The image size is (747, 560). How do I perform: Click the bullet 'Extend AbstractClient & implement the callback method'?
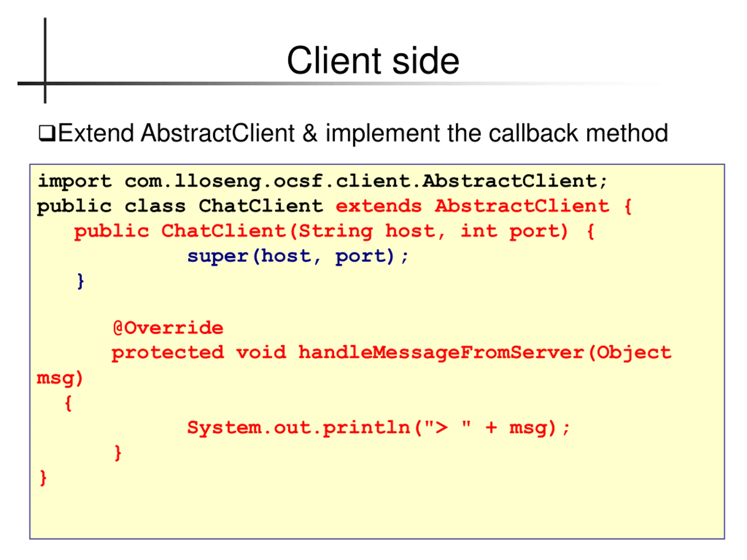coord(363,133)
